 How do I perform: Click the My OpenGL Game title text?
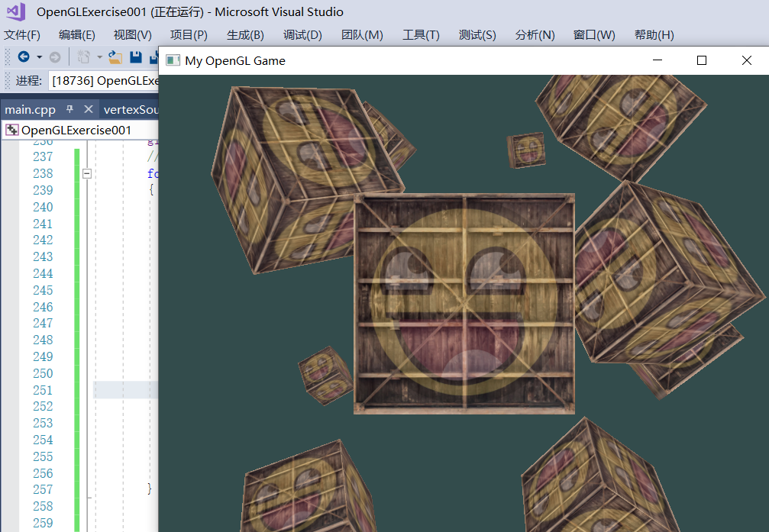[x=235, y=61]
